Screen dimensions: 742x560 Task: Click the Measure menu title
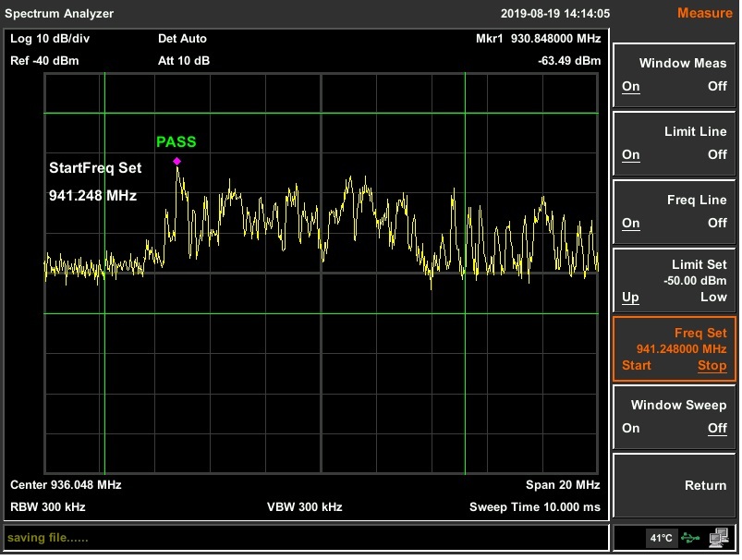coord(704,13)
